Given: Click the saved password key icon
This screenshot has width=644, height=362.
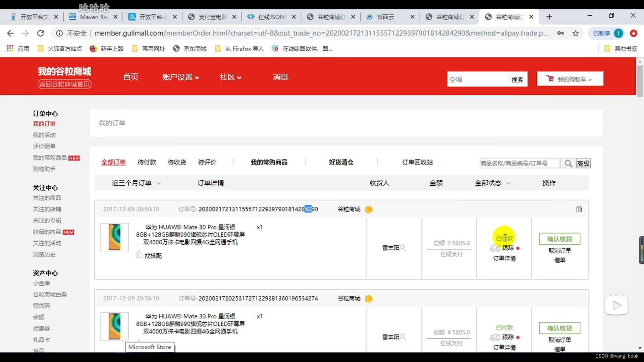Looking at the screenshot, I should pyautogui.click(x=560, y=33).
